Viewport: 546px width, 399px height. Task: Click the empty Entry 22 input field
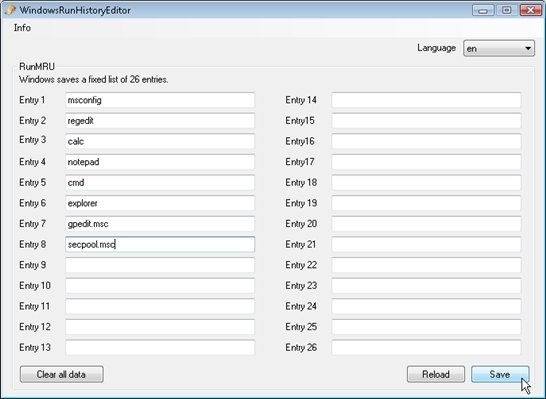pyautogui.click(x=426, y=265)
